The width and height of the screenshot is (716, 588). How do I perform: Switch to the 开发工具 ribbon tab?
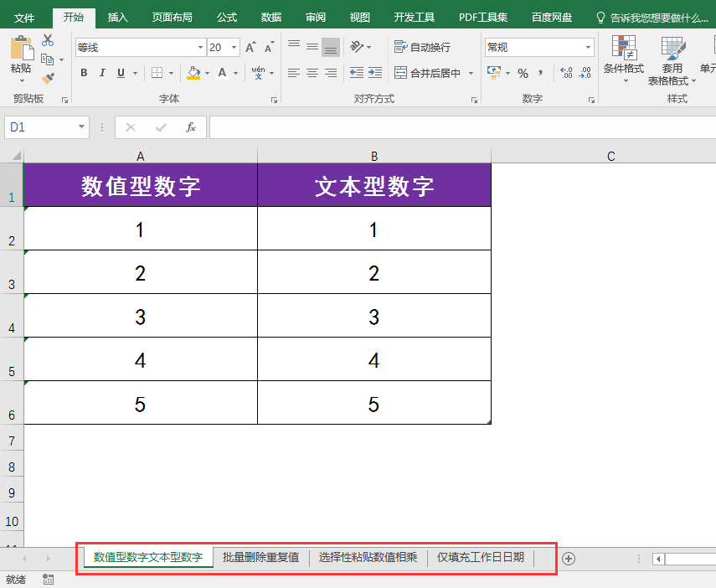(414, 18)
